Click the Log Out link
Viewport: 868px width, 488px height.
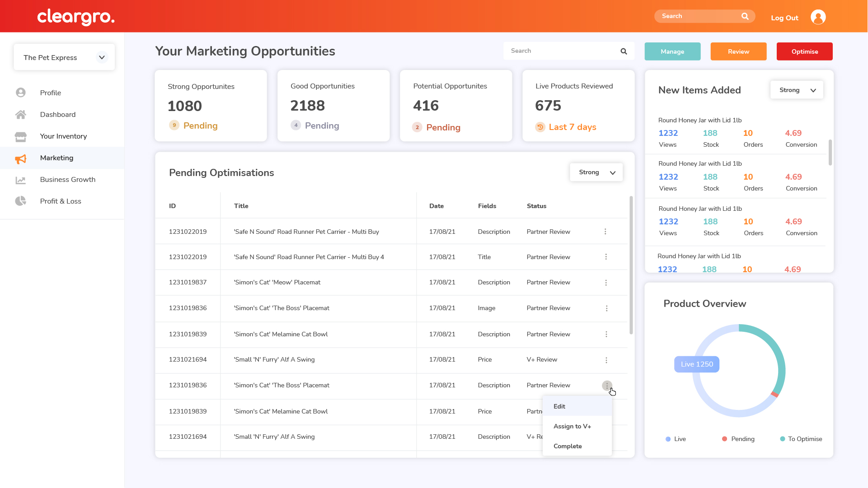(784, 18)
